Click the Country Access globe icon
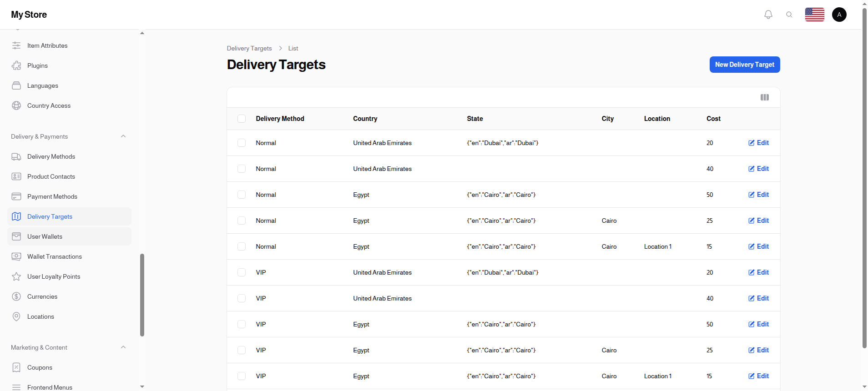The width and height of the screenshot is (868, 391). [x=16, y=105]
